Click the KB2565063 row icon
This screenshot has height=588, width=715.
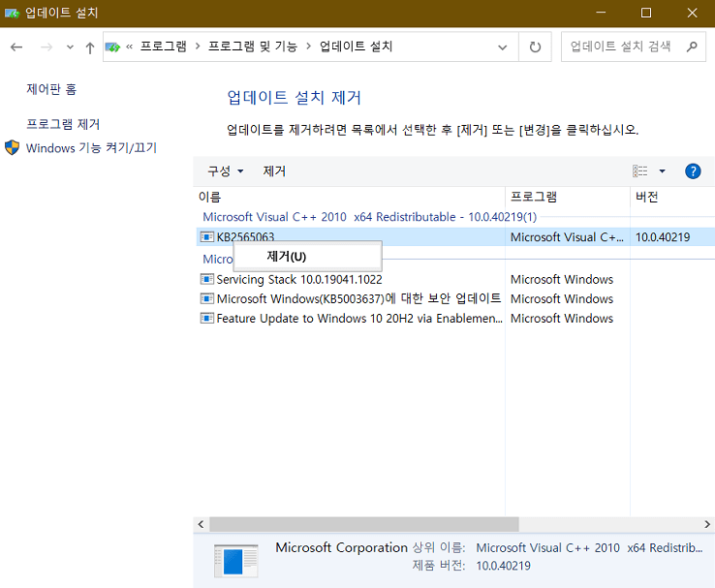pyautogui.click(x=207, y=237)
